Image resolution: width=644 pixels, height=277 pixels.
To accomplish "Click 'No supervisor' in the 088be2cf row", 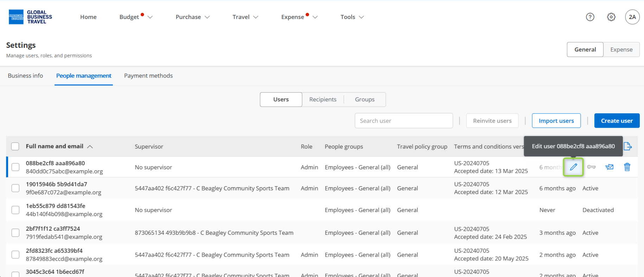I will click(x=153, y=167).
